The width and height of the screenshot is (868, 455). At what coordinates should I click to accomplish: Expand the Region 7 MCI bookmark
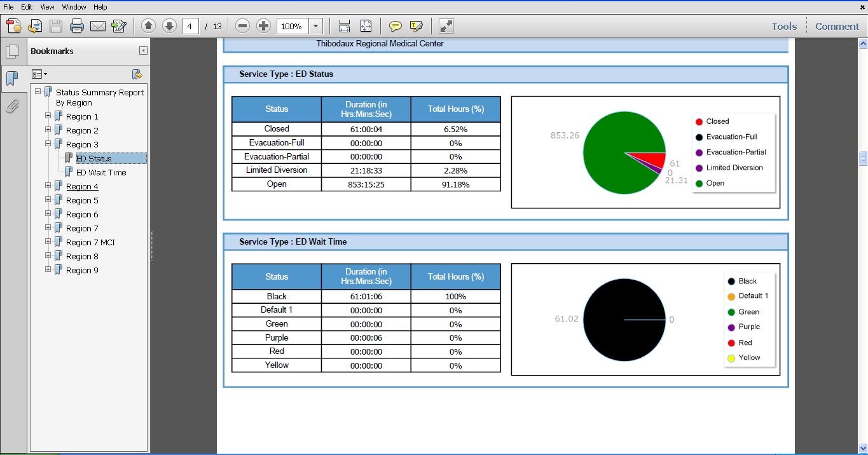click(48, 241)
